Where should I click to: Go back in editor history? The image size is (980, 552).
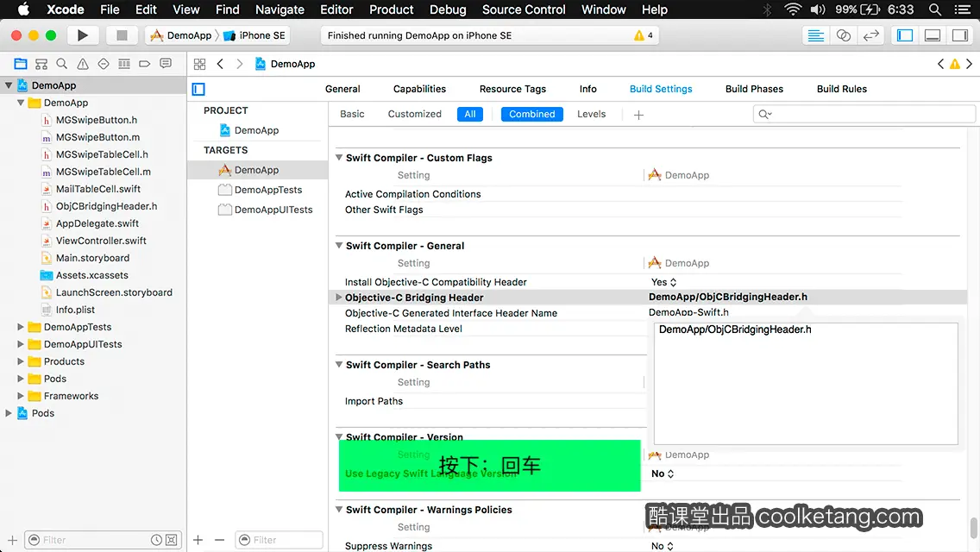coord(220,64)
